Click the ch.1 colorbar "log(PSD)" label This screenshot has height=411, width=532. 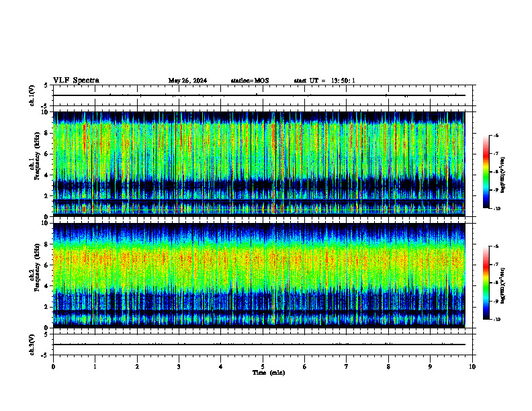[503, 175]
